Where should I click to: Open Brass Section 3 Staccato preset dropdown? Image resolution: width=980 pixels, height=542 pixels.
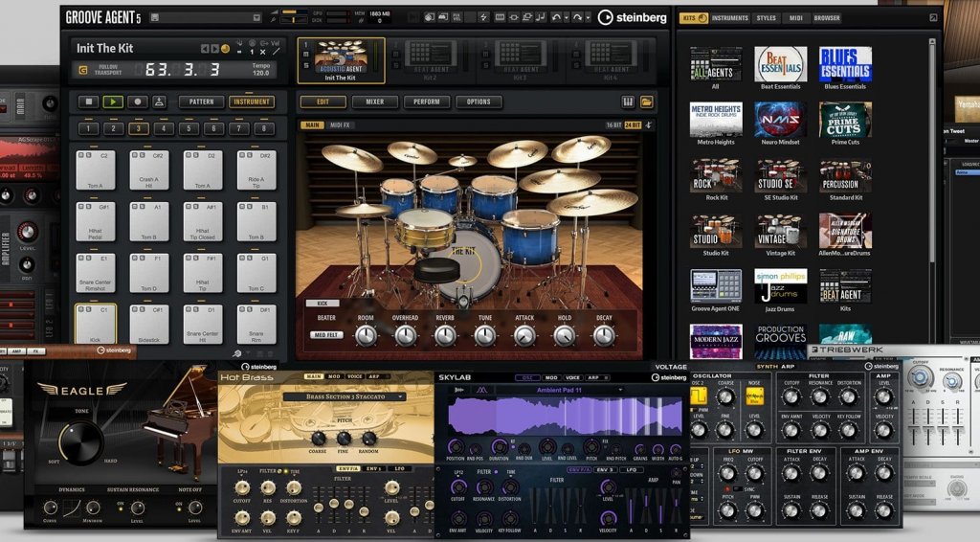(345, 396)
